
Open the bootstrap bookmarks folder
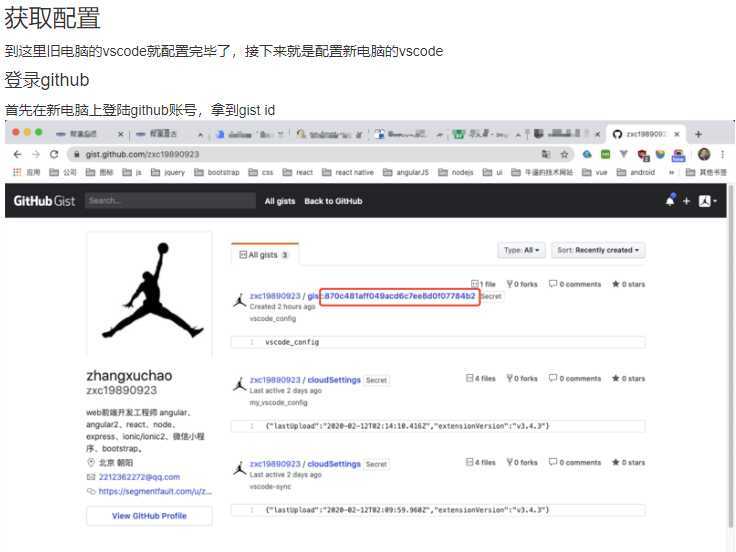tap(217, 172)
